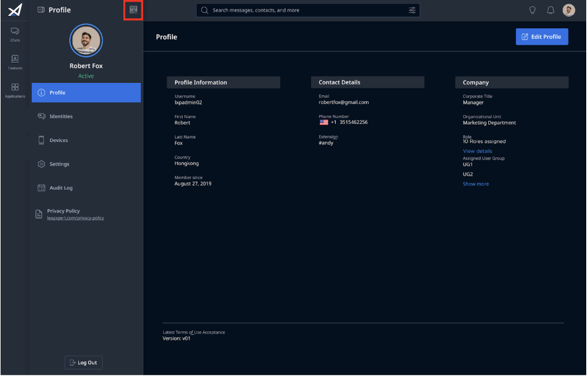The image size is (588, 377).
Task: Click the Profile Information section header
Action: point(224,83)
